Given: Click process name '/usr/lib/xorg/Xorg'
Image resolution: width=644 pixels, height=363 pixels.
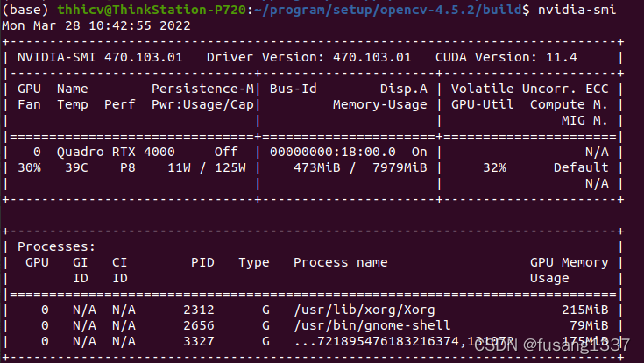Looking at the screenshot, I should 364,310.
